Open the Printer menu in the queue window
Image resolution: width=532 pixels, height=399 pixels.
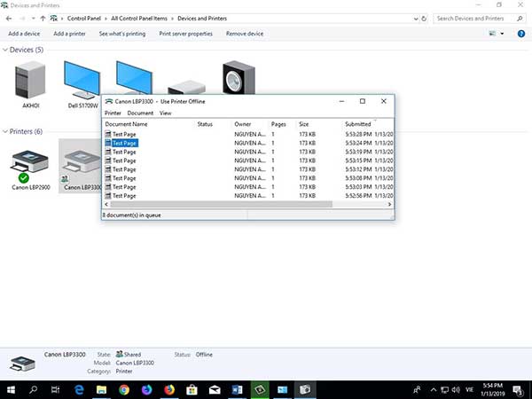tap(113, 113)
